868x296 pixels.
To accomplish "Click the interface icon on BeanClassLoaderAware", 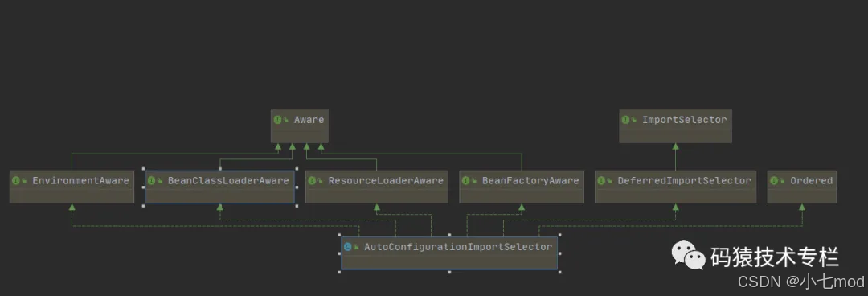I will click(x=152, y=181).
